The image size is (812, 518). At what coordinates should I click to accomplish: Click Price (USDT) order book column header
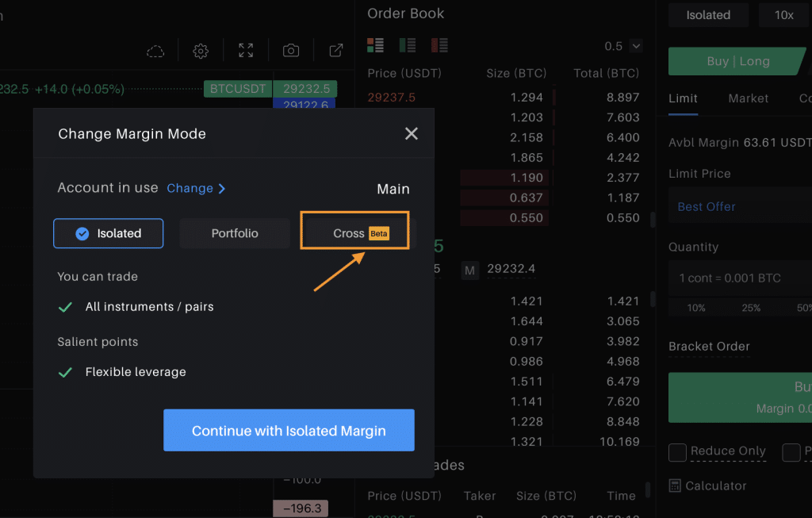pos(404,73)
